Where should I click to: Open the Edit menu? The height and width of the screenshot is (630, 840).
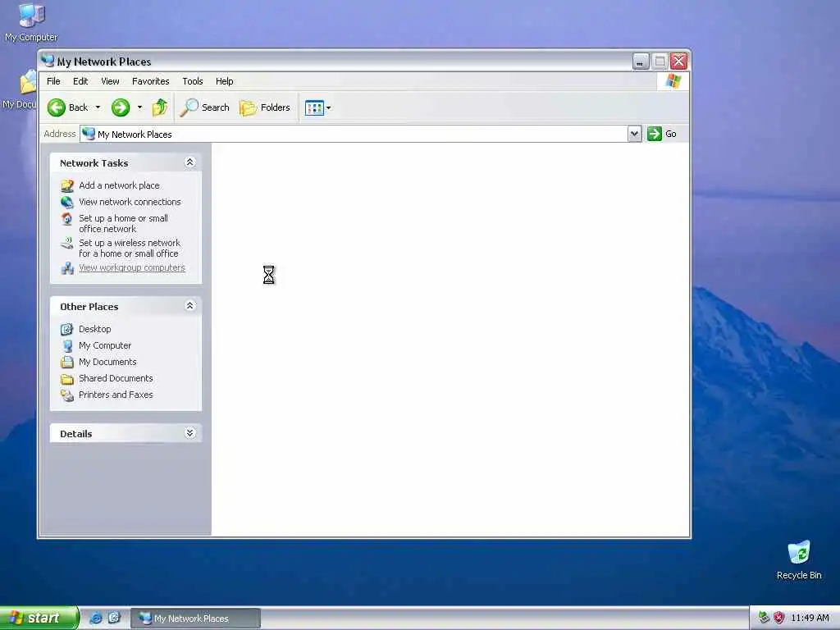pyautogui.click(x=80, y=81)
